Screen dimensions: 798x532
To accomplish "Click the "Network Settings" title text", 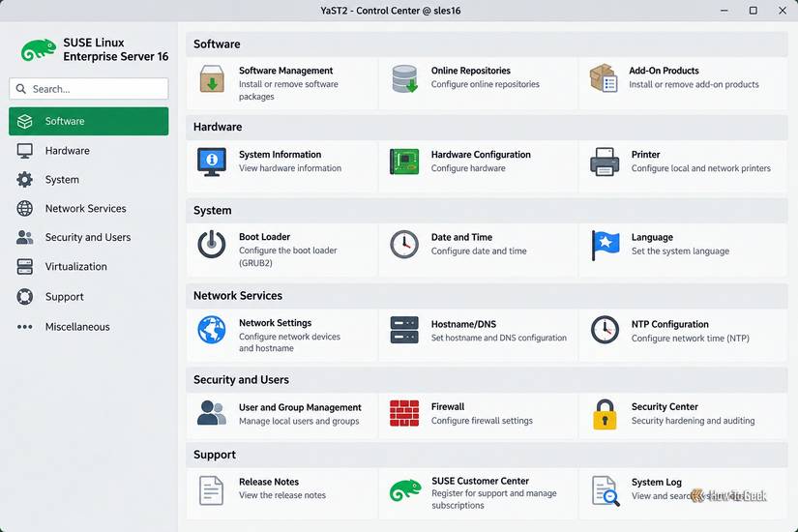I will pos(275,323).
